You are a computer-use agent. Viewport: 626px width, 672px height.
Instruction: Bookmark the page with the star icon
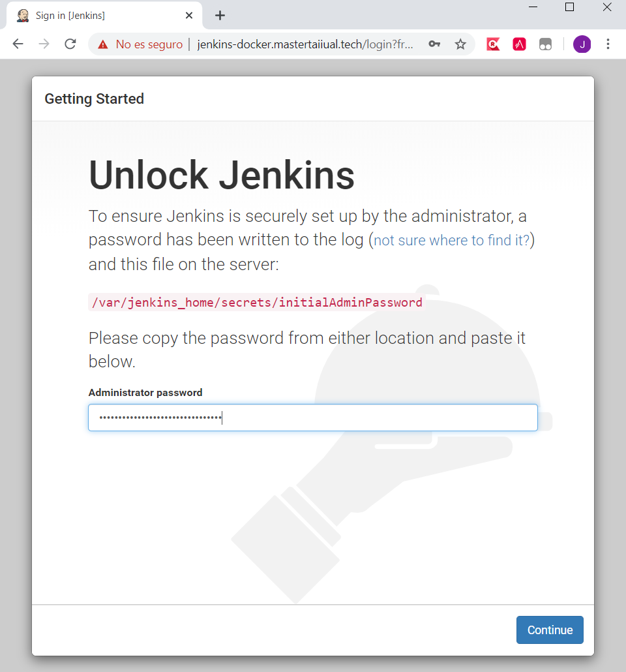(x=460, y=44)
